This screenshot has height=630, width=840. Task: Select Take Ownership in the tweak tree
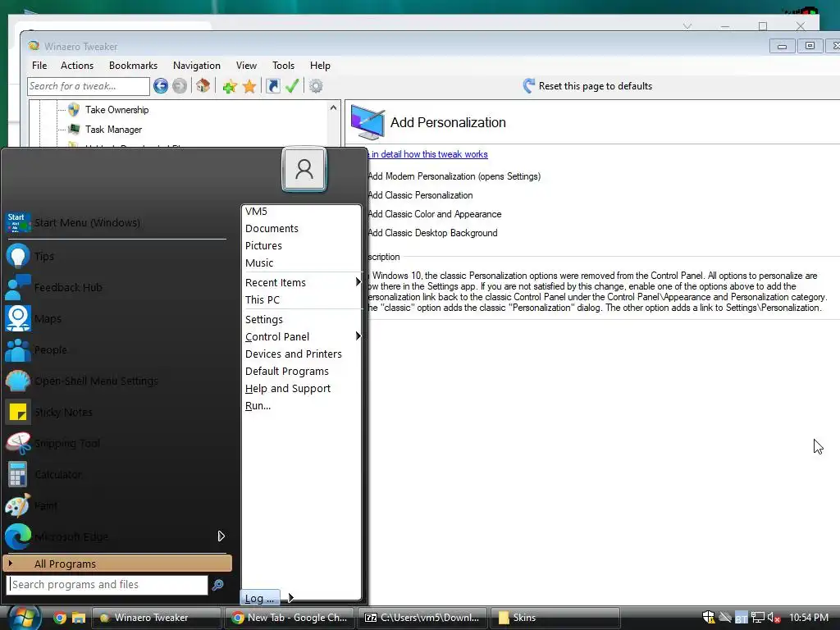click(x=116, y=110)
